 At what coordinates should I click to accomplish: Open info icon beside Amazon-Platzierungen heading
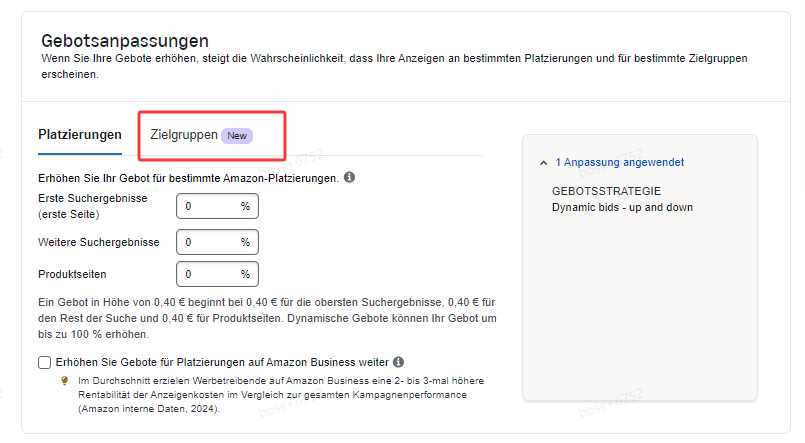coord(350,177)
